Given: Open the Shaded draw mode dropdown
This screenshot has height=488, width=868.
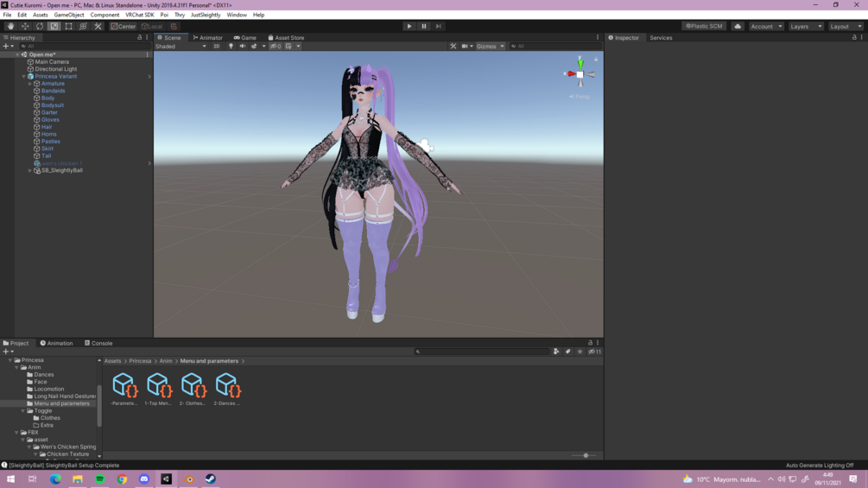Looking at the screenshot, I should point(181,47).
